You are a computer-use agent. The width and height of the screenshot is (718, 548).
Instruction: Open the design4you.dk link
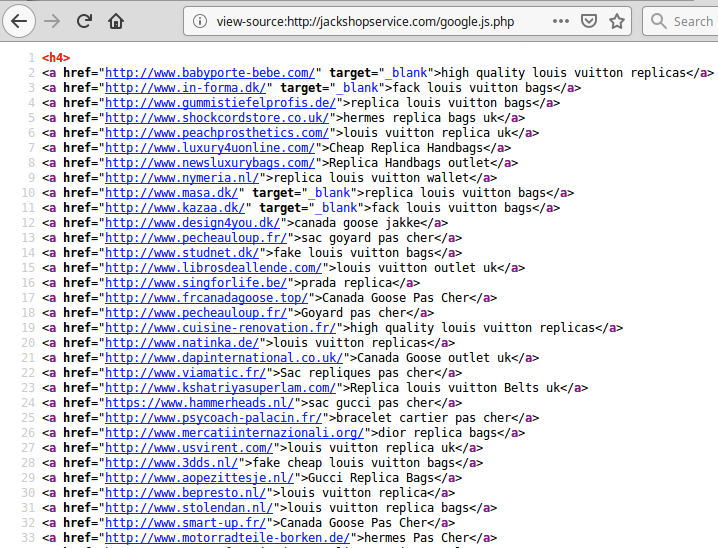click(x=192, y=223)
